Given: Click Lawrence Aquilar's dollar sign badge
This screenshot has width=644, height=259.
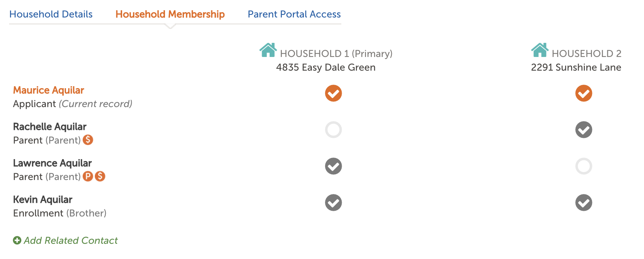Looking at the screenshot, I should pyautogui.click(x=100, y=176).
